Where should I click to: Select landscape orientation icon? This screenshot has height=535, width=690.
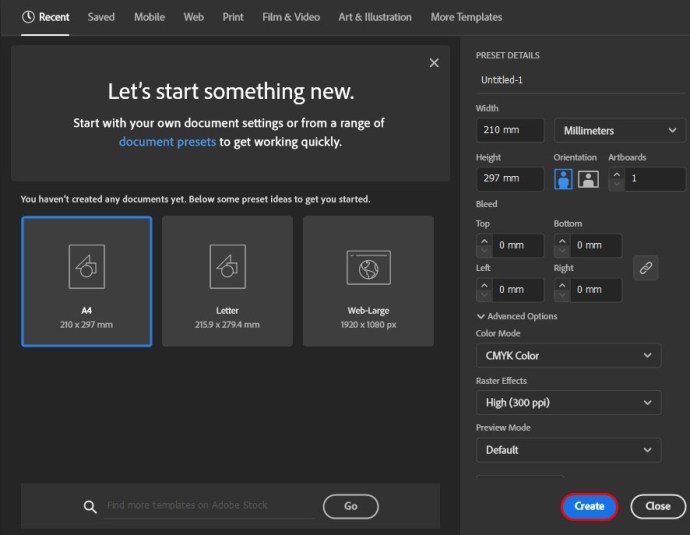[589, 179]
